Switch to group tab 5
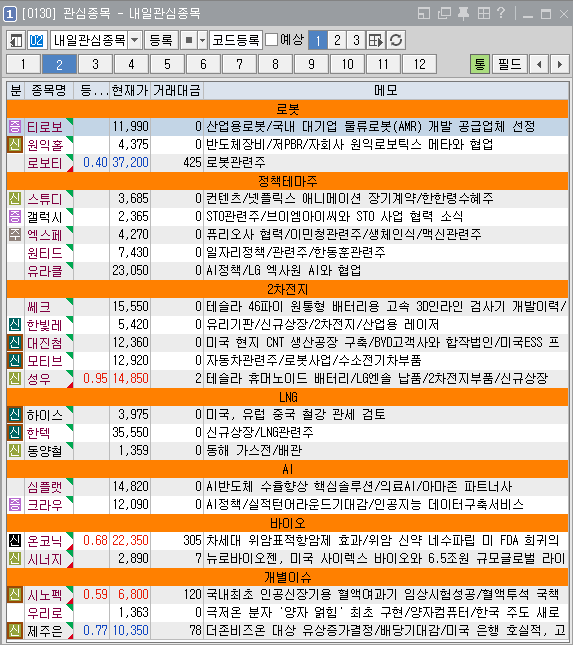Viewport: 573px width, 645px height. (x=167, y=64)
